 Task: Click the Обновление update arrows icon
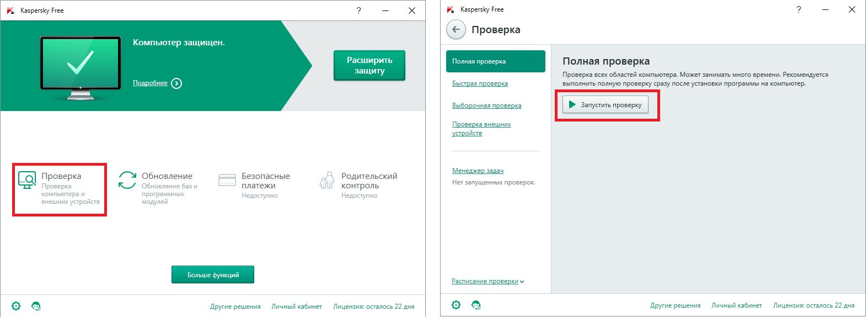click(127, 179)
